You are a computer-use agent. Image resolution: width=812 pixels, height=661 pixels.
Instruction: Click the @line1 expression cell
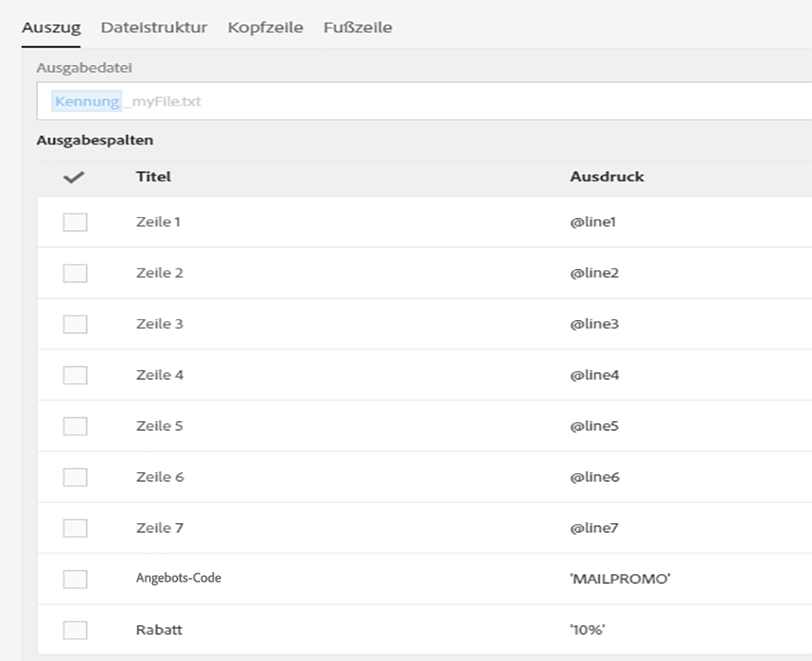tap(593, 223)
